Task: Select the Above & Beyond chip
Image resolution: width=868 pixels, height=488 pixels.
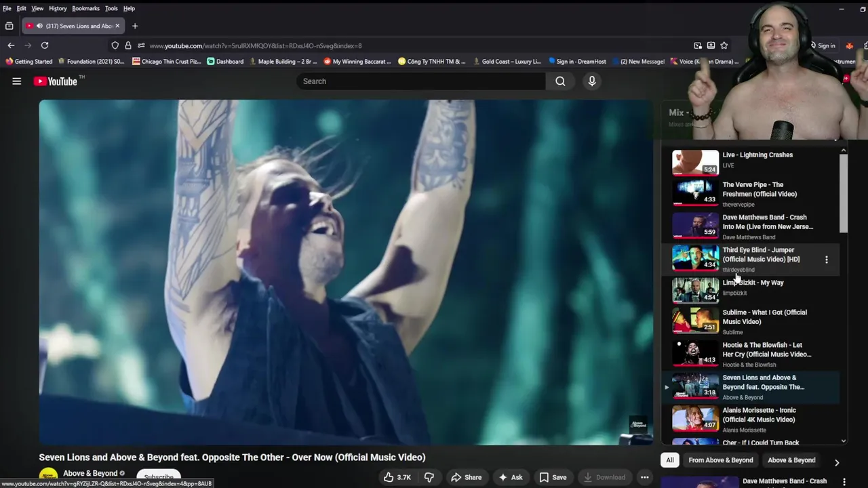Action: [791, 460]
